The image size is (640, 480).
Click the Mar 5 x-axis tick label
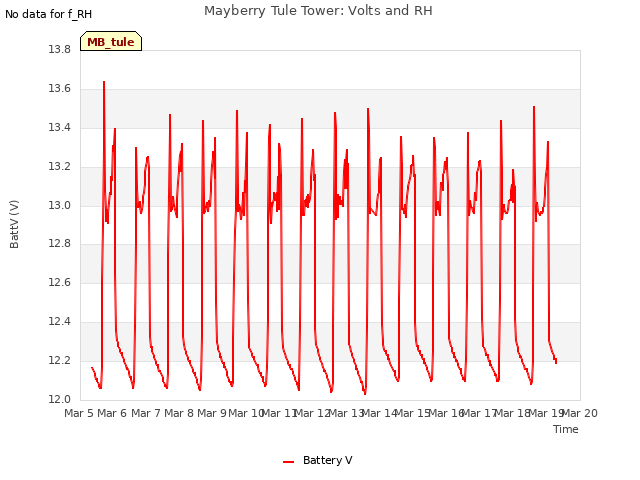79,413
